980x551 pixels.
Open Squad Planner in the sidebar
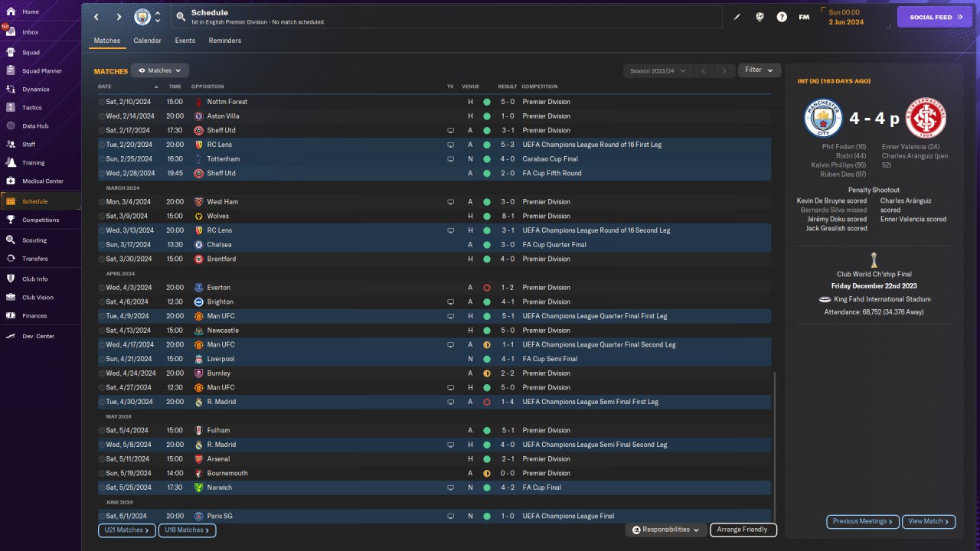point(42,71)
